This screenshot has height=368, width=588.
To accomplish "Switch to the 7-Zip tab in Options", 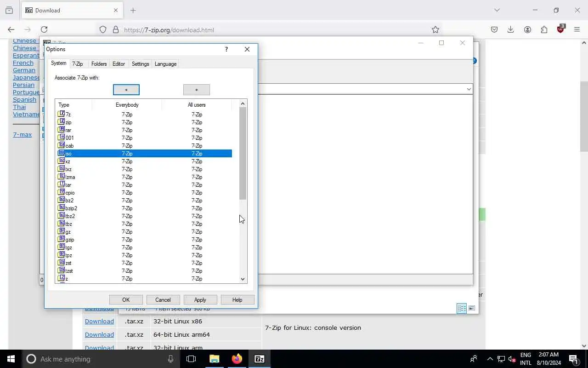I will [x=78, y=64].
